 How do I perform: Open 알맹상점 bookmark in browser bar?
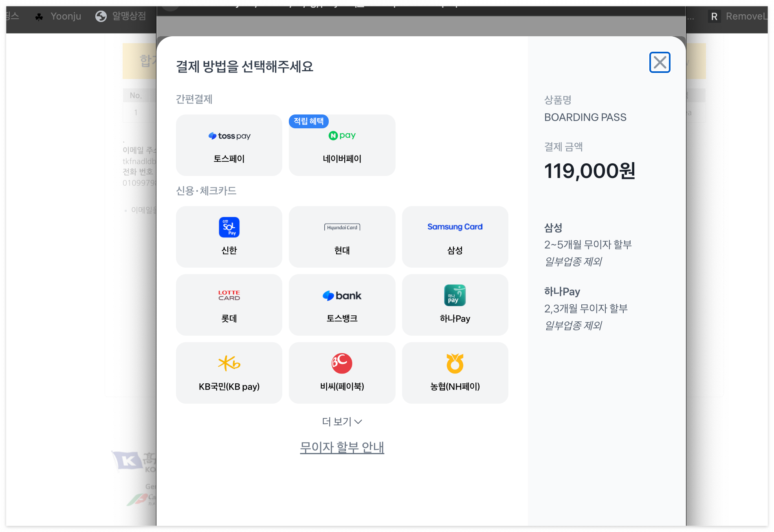pyautogui.click(x=121, y=16)
